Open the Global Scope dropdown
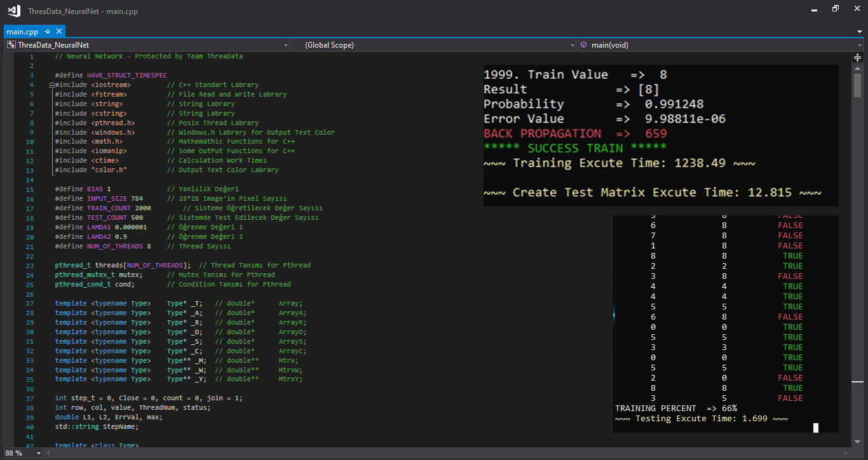Viewport: 868px width, 460px height. [x=571, y=45]
